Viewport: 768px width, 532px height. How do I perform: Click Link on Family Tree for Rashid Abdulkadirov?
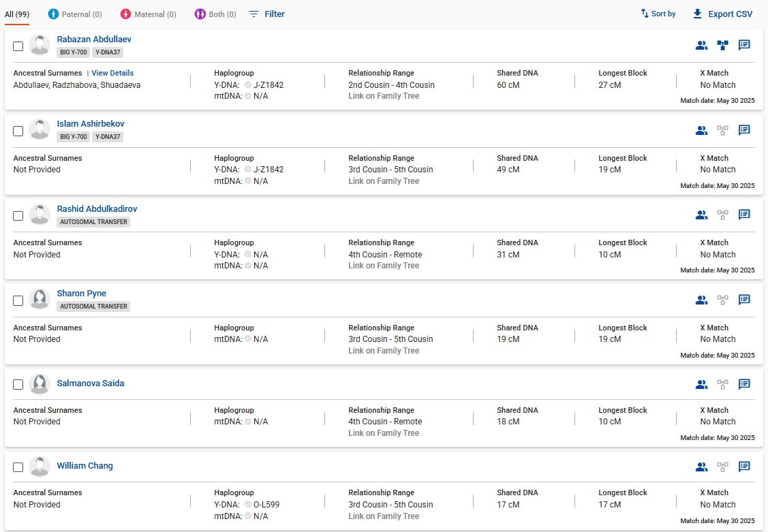click(384, 266)
